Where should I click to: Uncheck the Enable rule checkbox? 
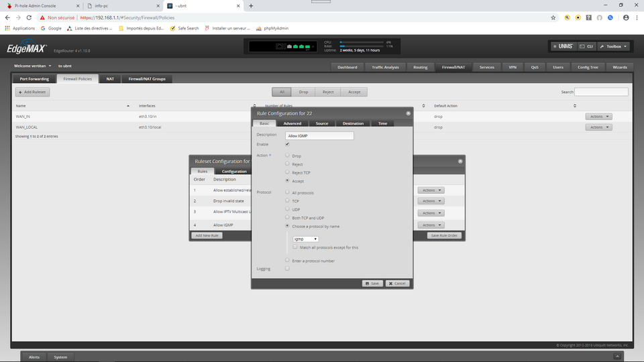pos(288,144)
